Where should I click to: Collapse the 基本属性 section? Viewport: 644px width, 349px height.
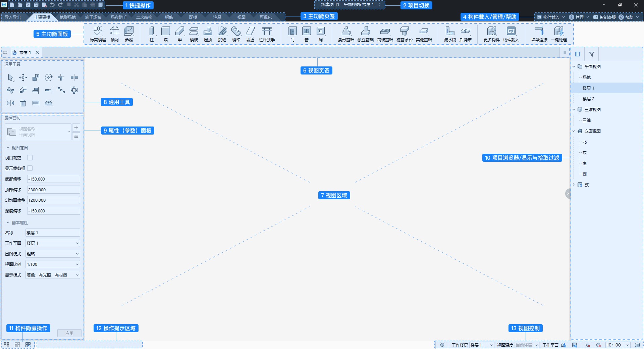pos(8,222)
